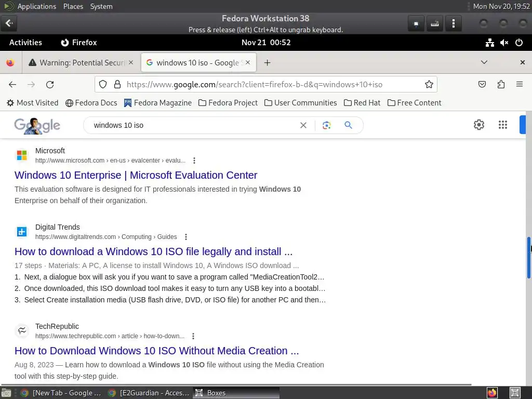Open Google quick settings gear
The image size is (532, 399).
(x=478, y=125)
